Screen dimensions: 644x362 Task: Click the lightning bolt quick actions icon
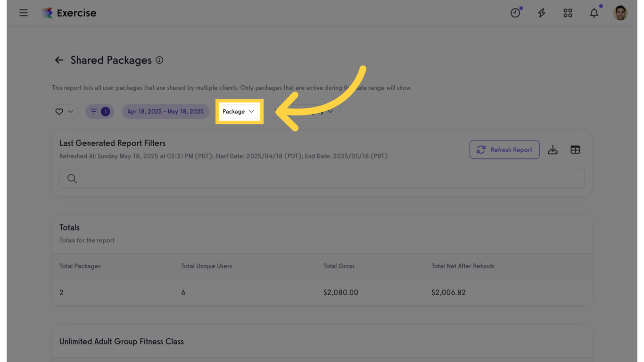click(x=541, y=13)
